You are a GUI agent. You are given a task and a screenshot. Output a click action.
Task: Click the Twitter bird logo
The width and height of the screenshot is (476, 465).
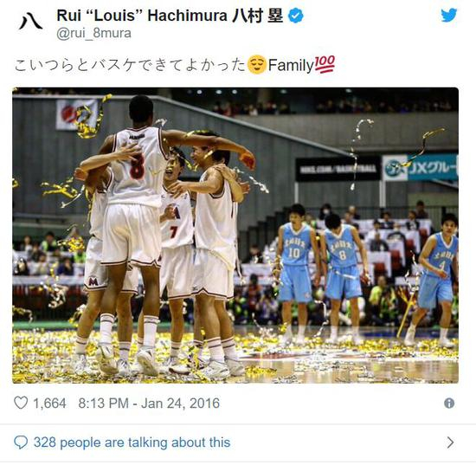click(449, 15)
